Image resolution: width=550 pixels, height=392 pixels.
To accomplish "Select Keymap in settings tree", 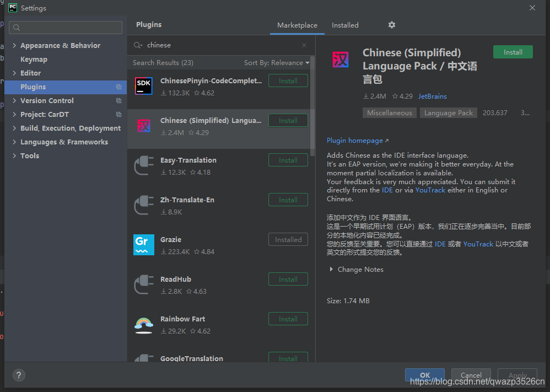I will 34,60.
